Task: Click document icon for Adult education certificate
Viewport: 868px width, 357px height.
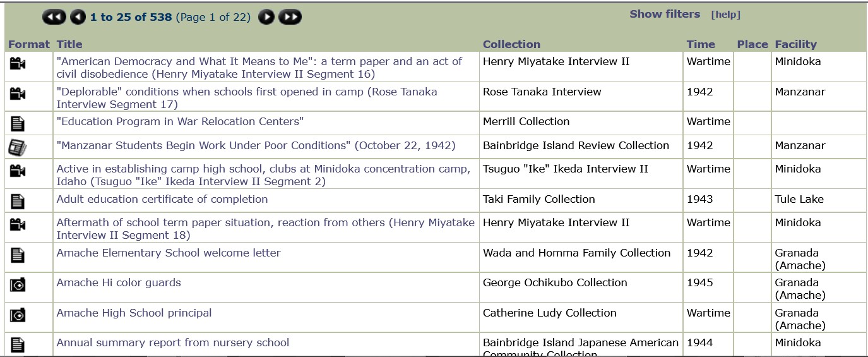Action: coord(18,201)
